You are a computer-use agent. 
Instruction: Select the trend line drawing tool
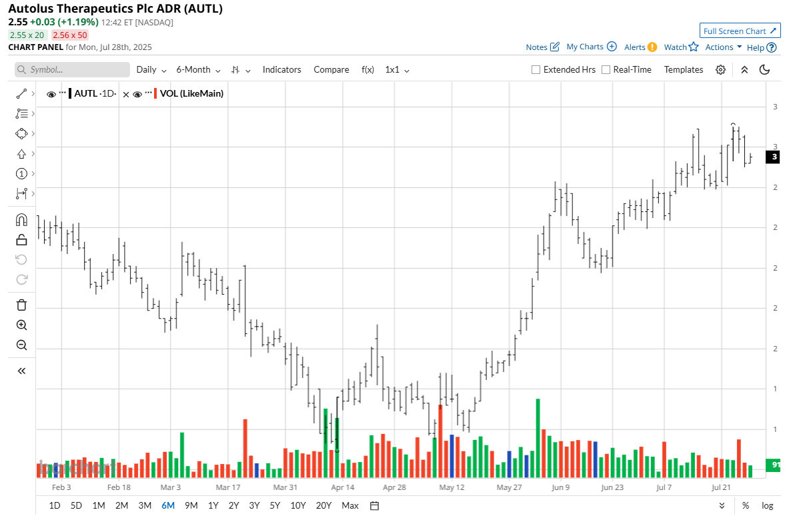tap(21, 94)
